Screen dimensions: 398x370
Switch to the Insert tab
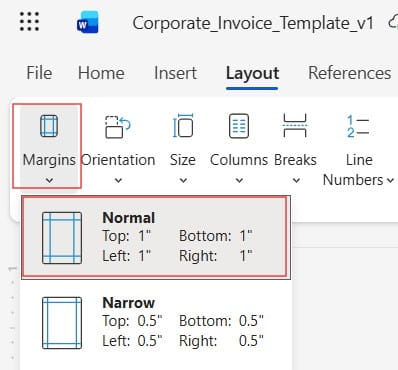175,73
